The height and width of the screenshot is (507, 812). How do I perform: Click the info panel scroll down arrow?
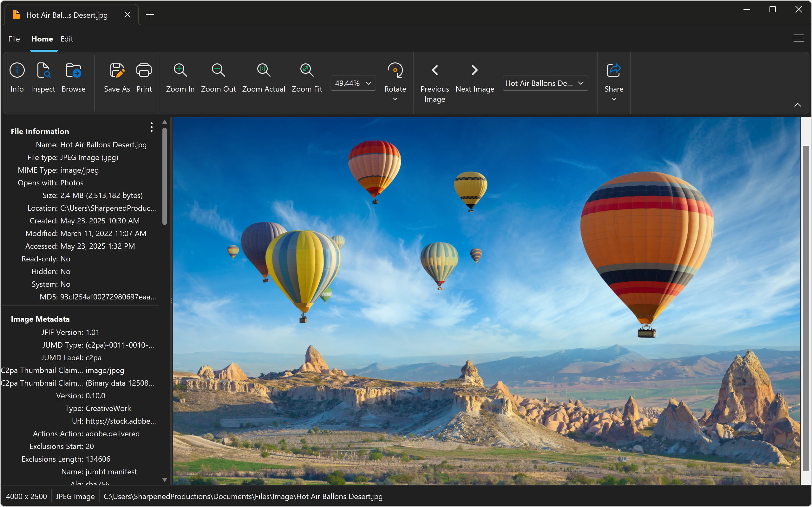164,479
